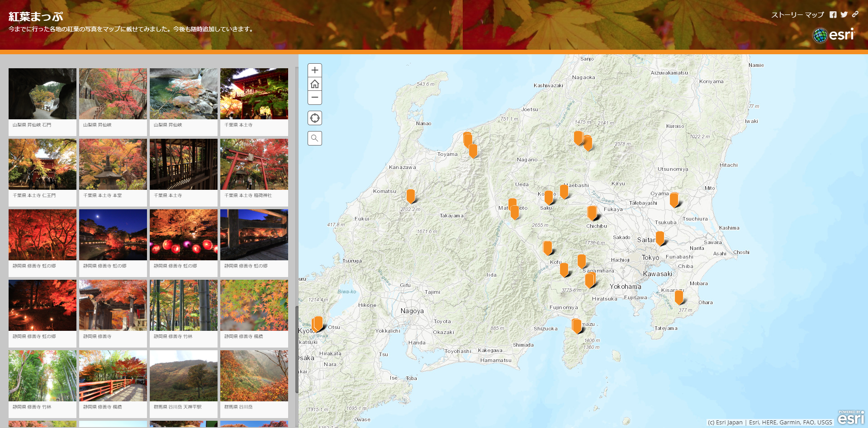Open 群馬県 谷川岳 天神平駅 thumbnail
The image size is (868, 428).
[184, 376]
